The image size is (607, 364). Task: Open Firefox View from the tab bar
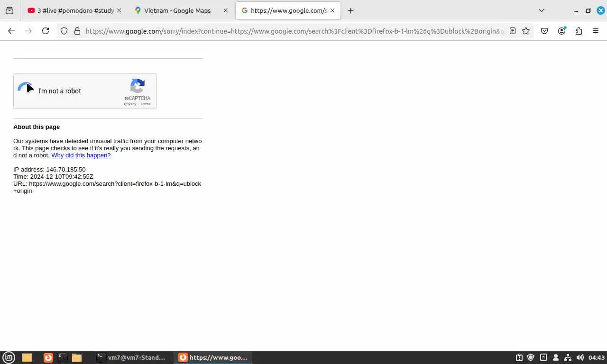(x=9, y=10)
